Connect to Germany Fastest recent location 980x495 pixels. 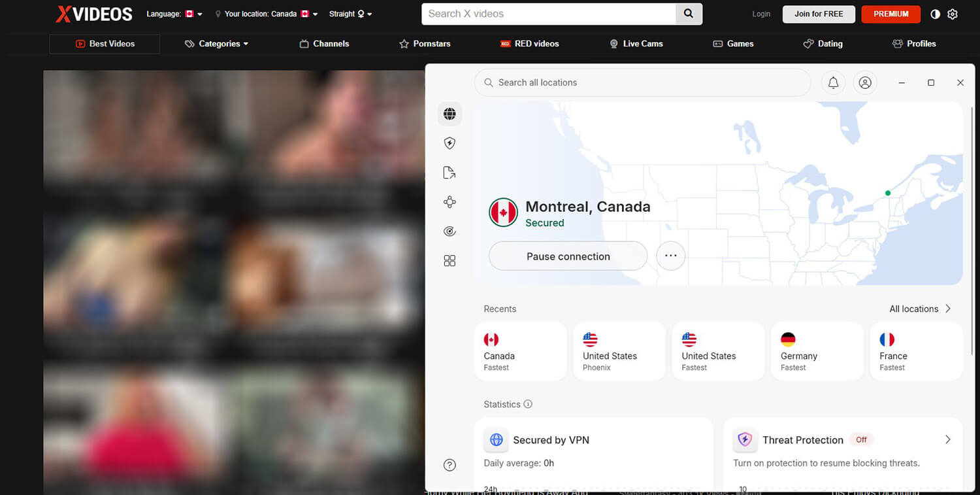pyautogui.click(x=817, y=351)
